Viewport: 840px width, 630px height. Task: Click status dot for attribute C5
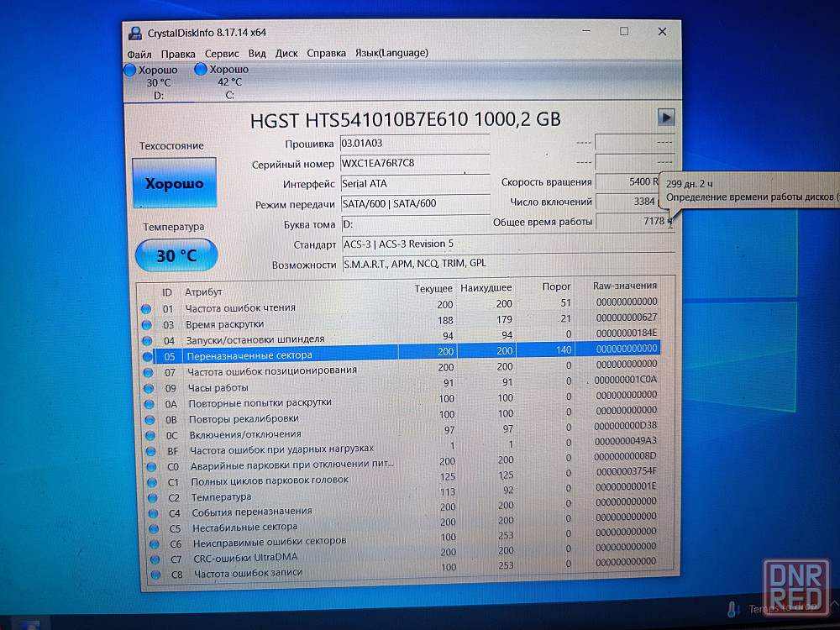(154, 528)
